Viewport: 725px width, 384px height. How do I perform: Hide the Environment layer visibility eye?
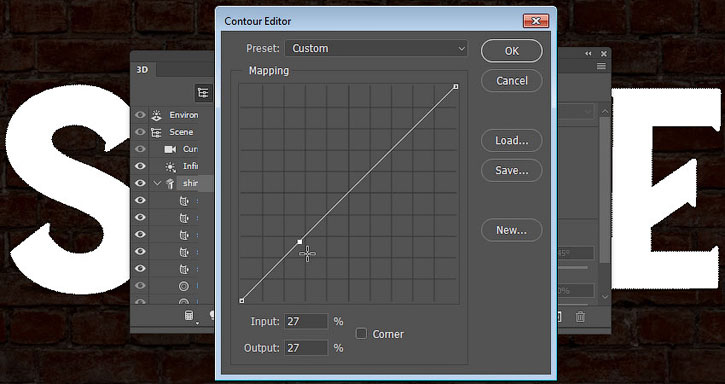[140, 115]
